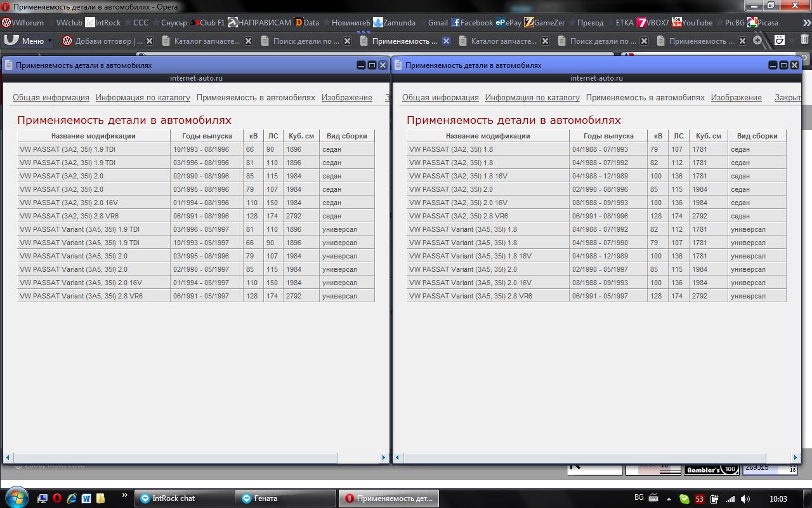Viewport: 812px width, 508px height.
Task: Click Общая информация in the right window
Action: click(440, 98)
